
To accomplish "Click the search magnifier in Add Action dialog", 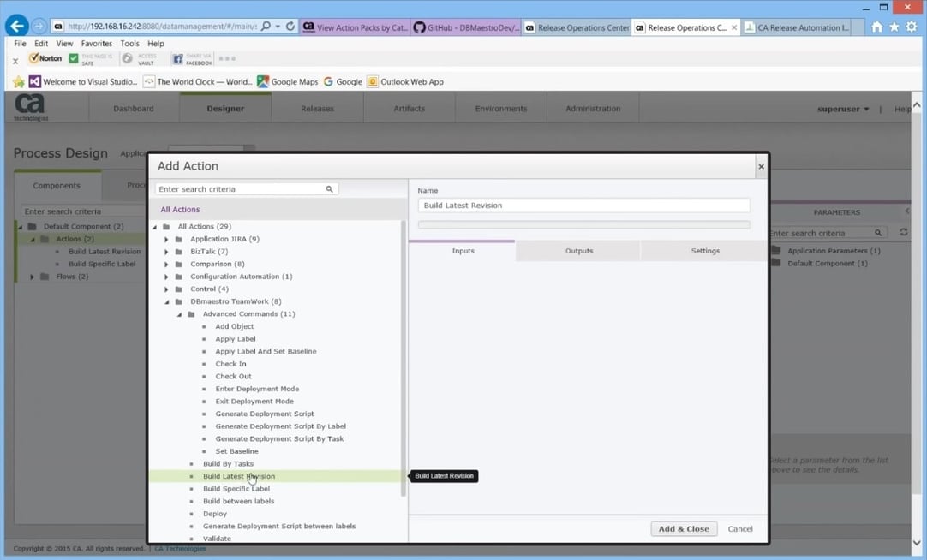I will click(x=329, y=188).
